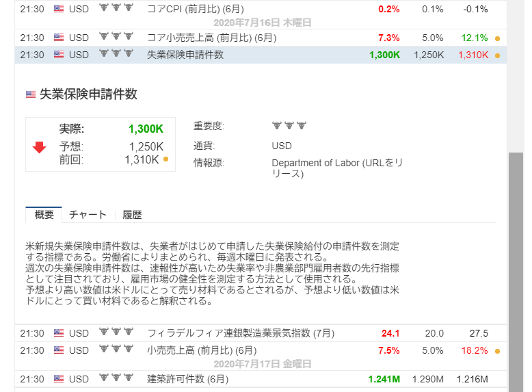Screen dimensions: 532x392
Task: Expand the フィラデルフィア連銀製造業景気指数 row
Action: 241,333
